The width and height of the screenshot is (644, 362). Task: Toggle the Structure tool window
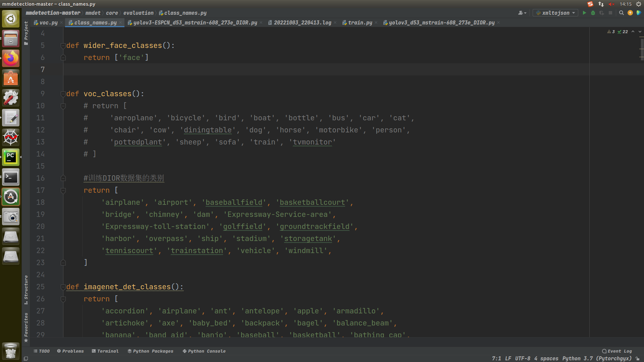[x=26, y=289]
